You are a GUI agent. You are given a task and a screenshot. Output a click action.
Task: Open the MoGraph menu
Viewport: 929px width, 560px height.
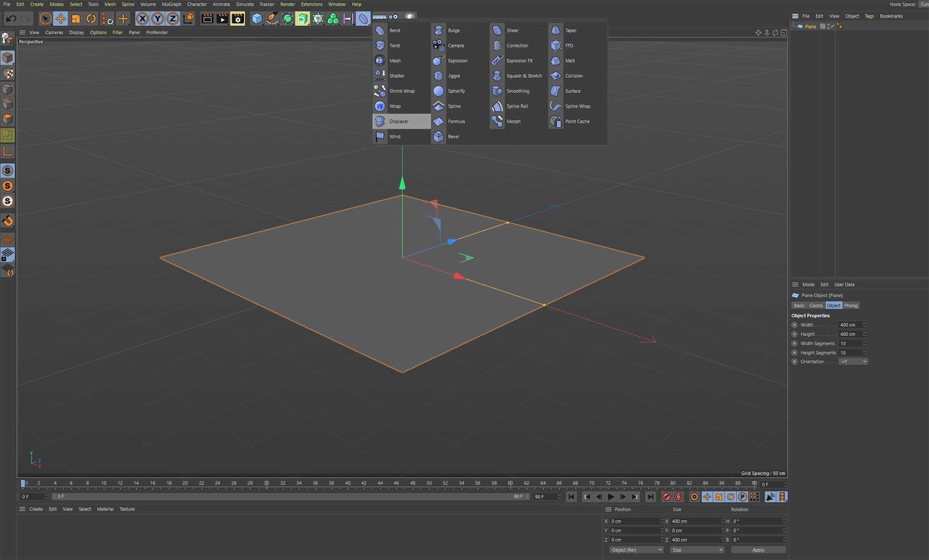(171, 4)
